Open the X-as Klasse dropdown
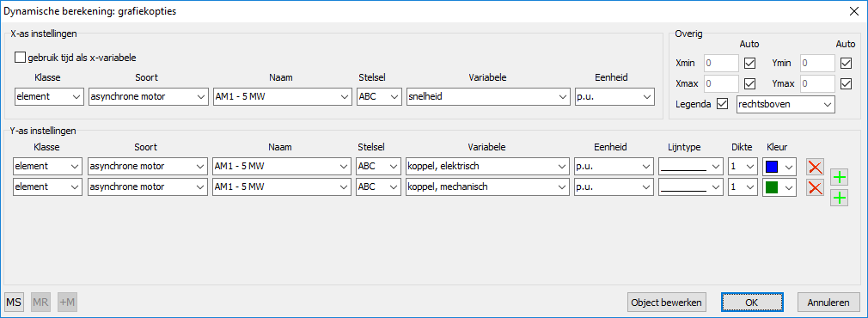The width and height of the screenshot is (868, 318). tap(49, 96)
